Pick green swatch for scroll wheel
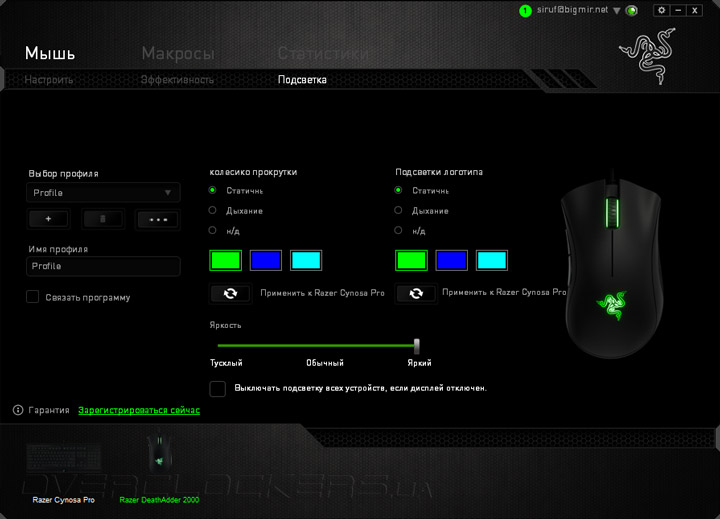Screen dimensions: 720x519 (225, 260)
